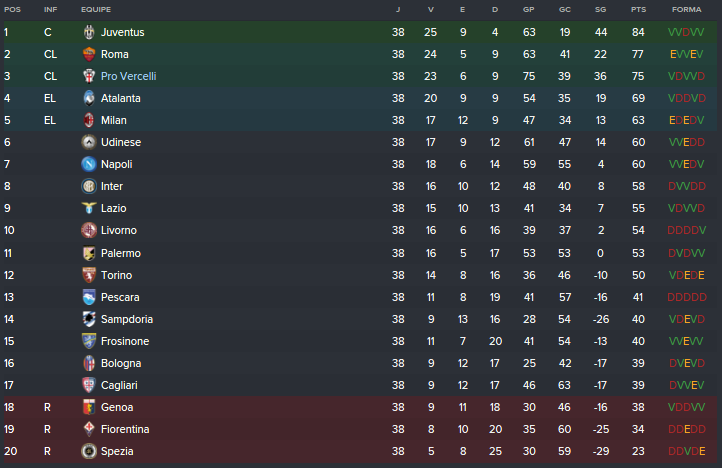
Task: Click the Sampdoria club crest icon
Action: coord(89,319)
